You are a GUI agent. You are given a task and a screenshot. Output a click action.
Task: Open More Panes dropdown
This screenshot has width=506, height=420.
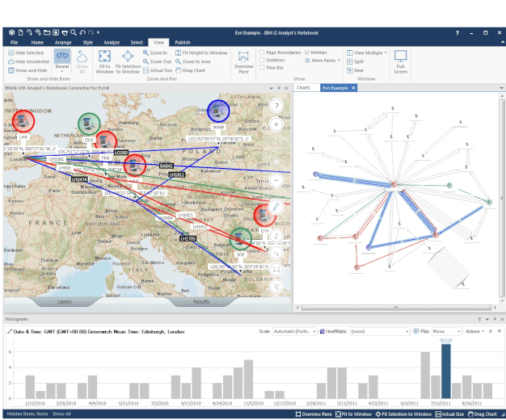point(339,61)
